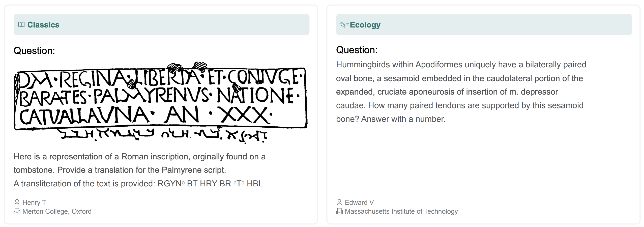Click the person icon beside Edward V
The width and height of the screenshot is (644, 227).
point(339,202)
